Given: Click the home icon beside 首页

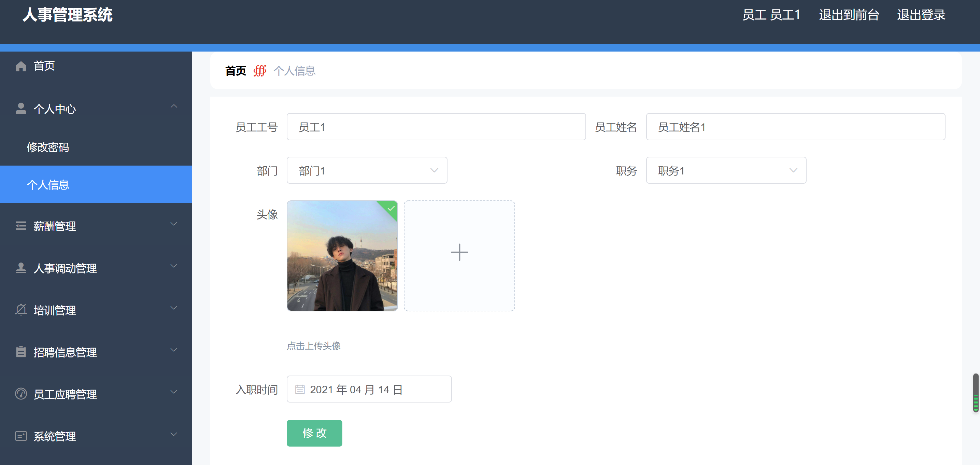Looking at the screenshot, I should click(x=21, y=66).
